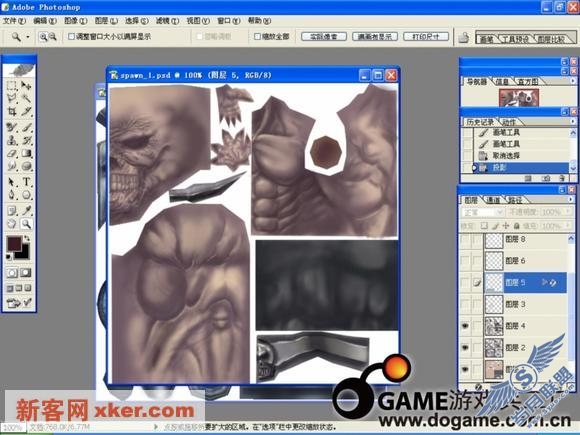Click the 打印尺寸 button
Viewport: 580px width, 435px height.
click(x=426, y=37)
